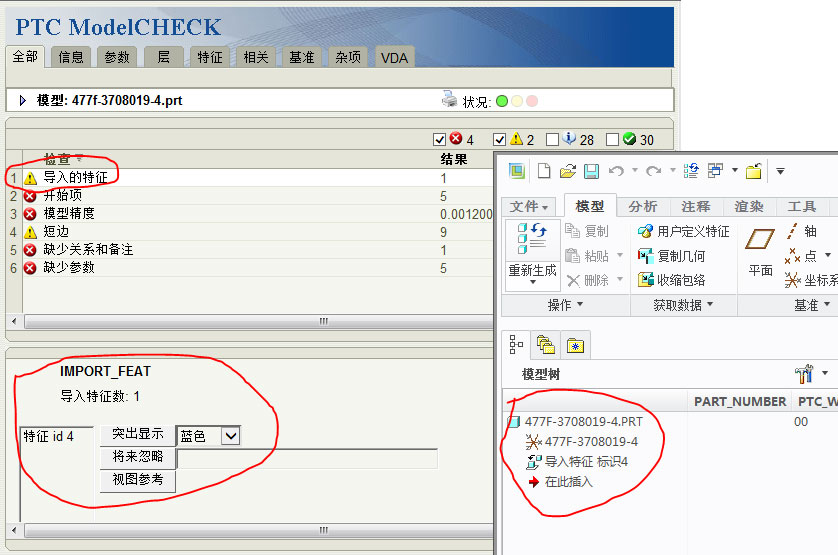Select 用户定义特征 user-defined feature tool
Viewport: 838px width, 555px height.
point(683,231)
